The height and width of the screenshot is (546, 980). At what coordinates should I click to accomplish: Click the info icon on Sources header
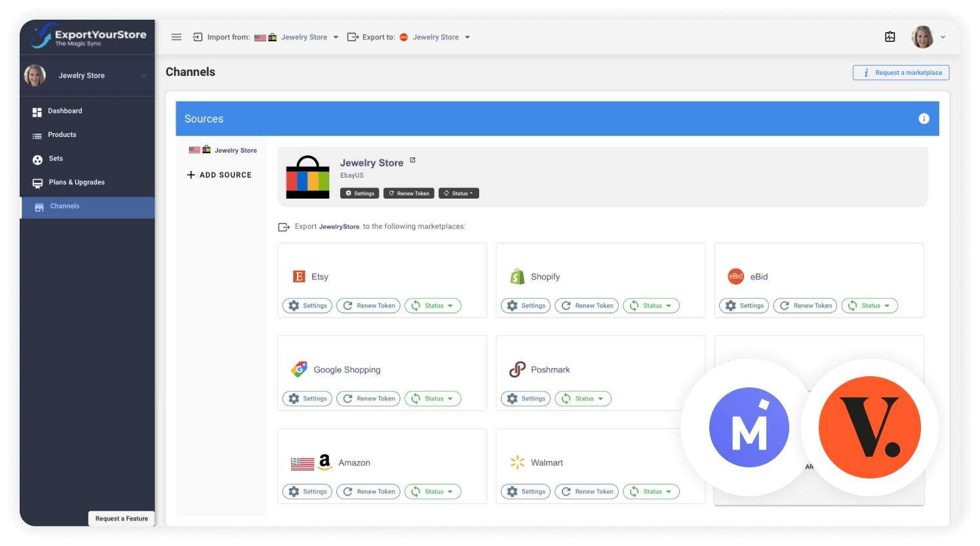(x=924, y=119)
